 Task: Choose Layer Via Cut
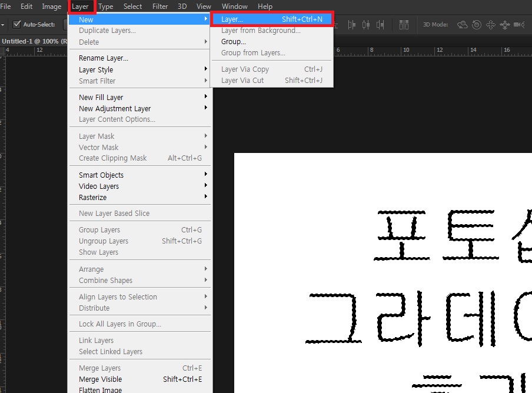click(272, 81)
